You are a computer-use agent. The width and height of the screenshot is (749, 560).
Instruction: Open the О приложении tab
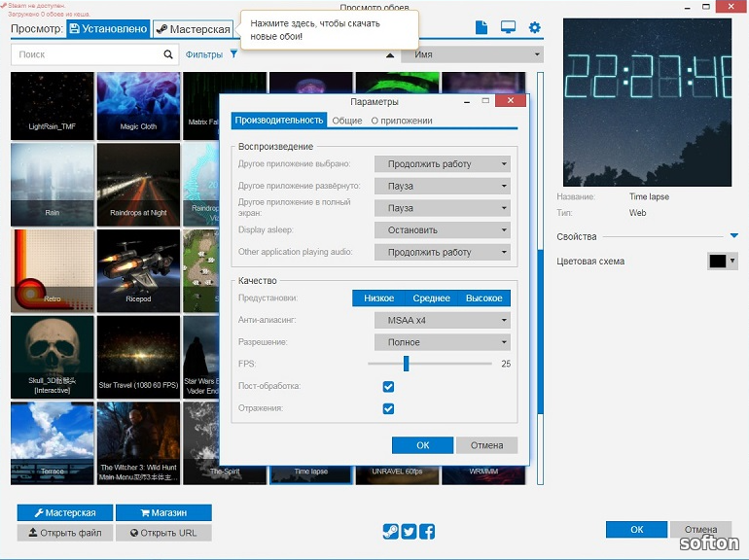click(402, 121)
